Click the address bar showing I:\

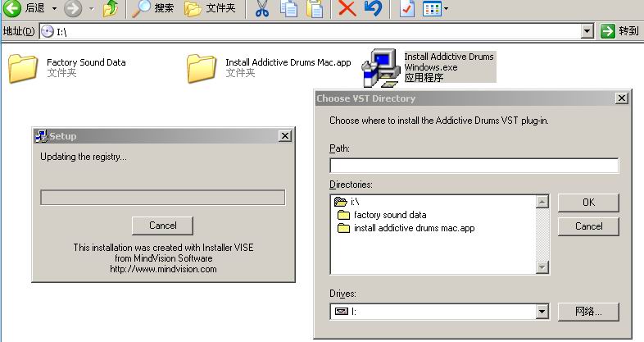(316, 31)
